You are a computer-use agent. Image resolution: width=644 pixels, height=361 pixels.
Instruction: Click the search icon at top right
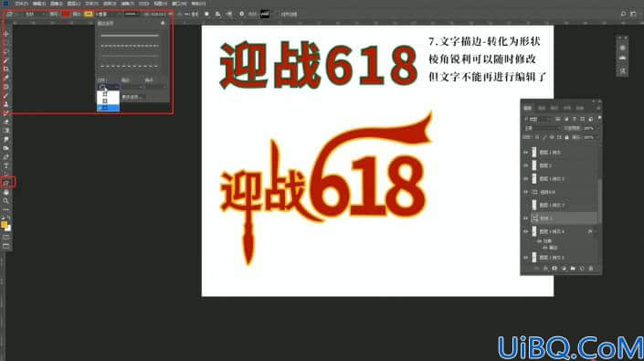tap(623, 14)
